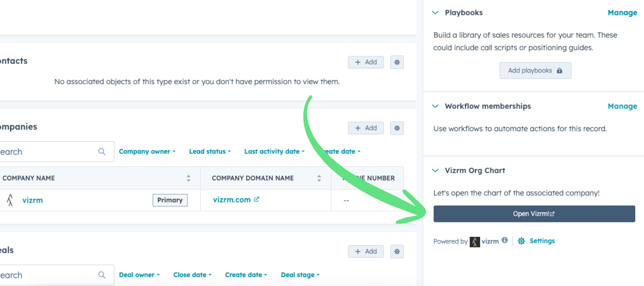644x286 pixels.
Task: Collapse the Vizrm Org Chart section
Action: point(435,171)
